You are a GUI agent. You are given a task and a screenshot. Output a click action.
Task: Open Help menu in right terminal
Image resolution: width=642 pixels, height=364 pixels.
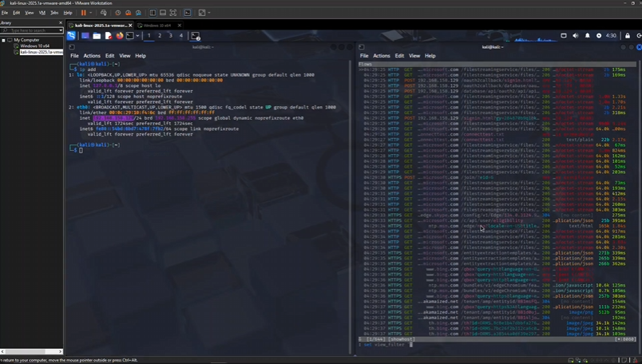[430, 56]
